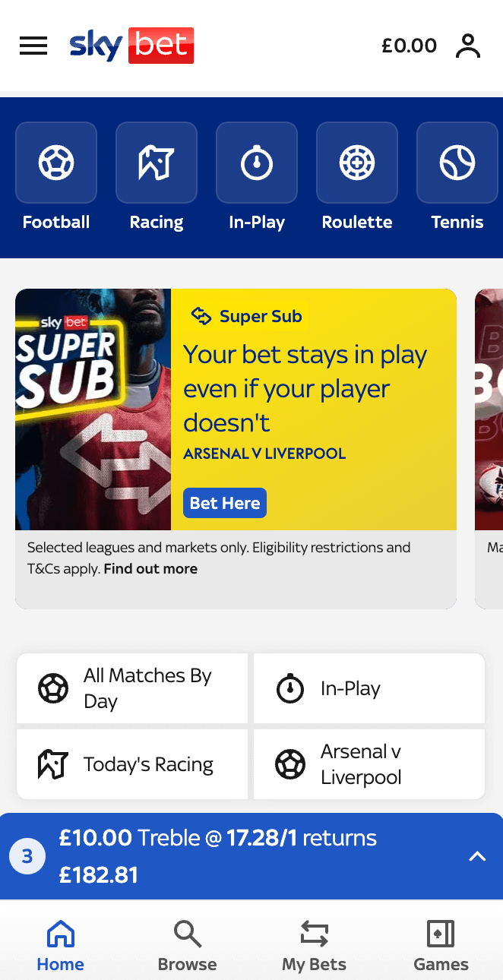
Task: Open the Games tab
Action: (441, 945)
